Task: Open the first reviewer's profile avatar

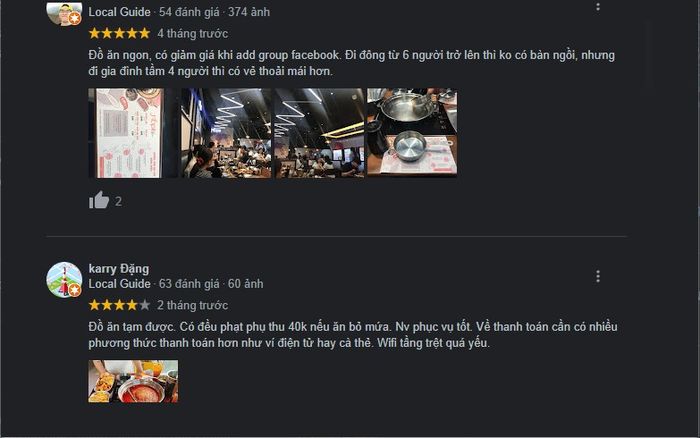Action: [64, 13]
